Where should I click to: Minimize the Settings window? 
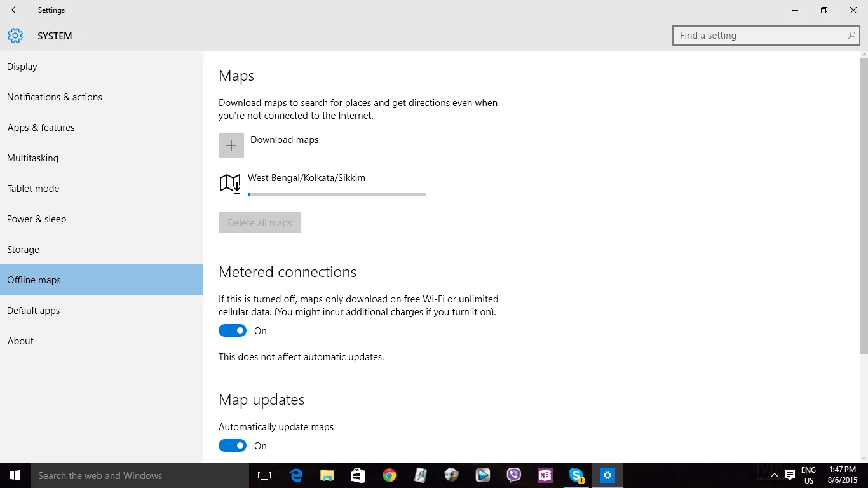tap(795, 10)
